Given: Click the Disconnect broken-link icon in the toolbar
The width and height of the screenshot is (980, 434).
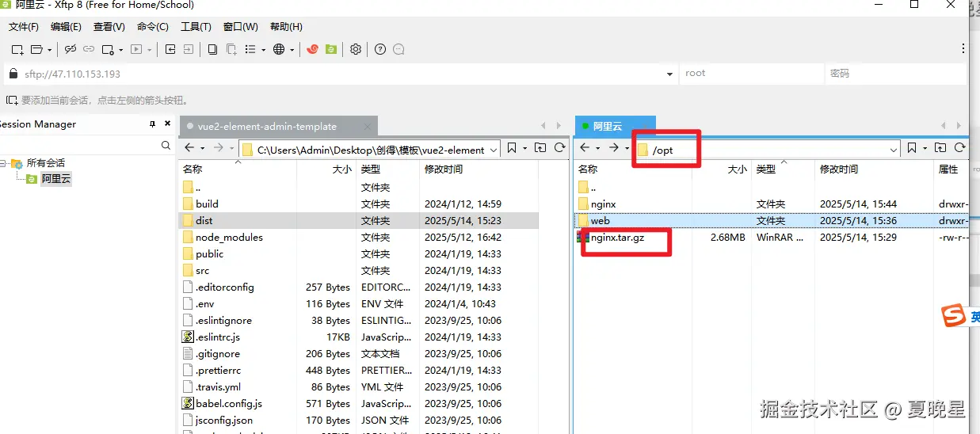Looking at the screenshot, I should pos(71,49).
